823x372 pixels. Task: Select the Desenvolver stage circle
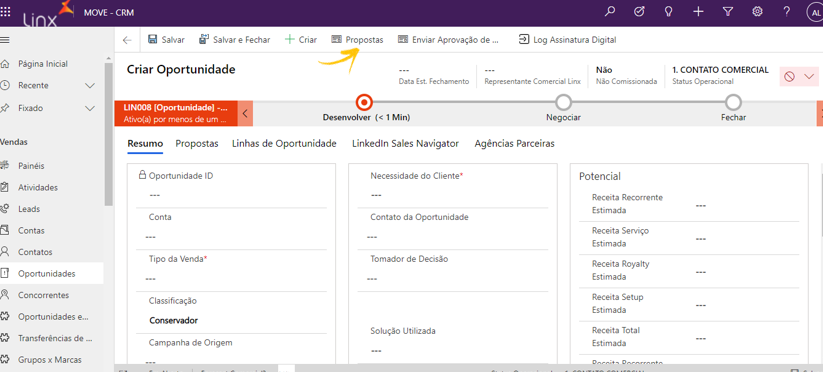click(363, 102)
